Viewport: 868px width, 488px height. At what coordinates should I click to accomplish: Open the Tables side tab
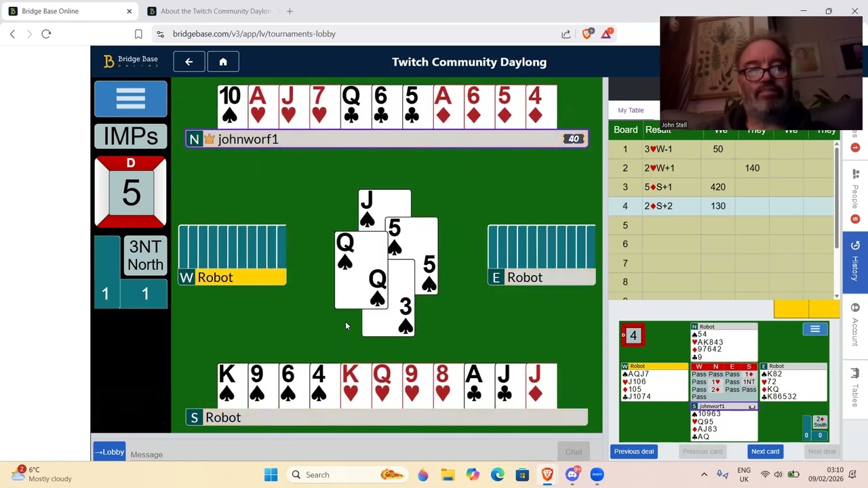pyautogui.click(x=855, y=388)
